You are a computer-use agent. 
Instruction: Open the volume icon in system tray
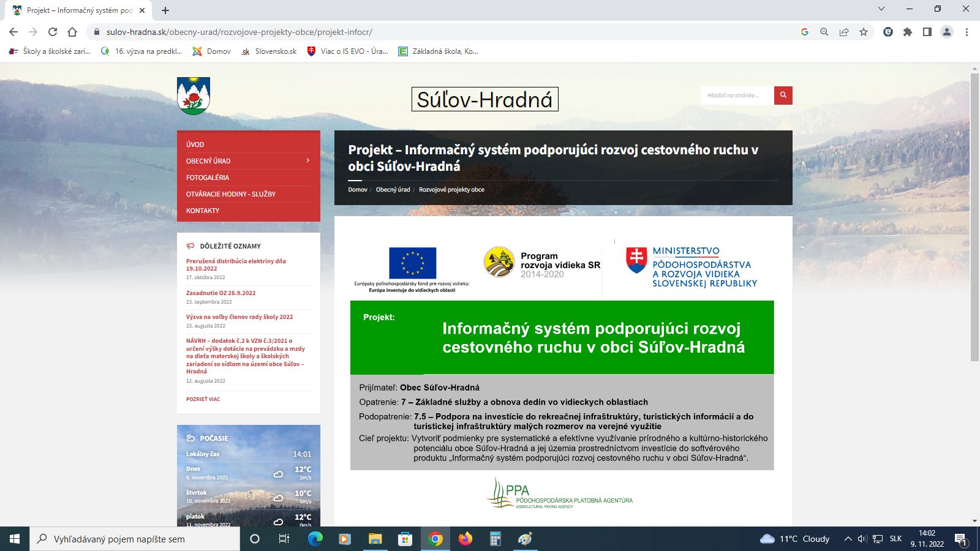[x=862, y=539]
